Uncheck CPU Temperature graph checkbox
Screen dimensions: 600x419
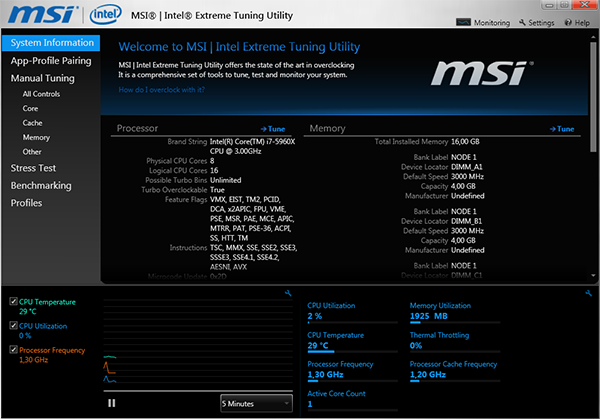click(13, 301)
